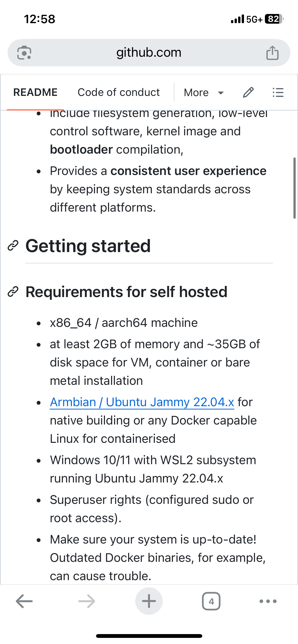
Task: Copy anchor link for Getting started heading
Action: pos(13,245)
